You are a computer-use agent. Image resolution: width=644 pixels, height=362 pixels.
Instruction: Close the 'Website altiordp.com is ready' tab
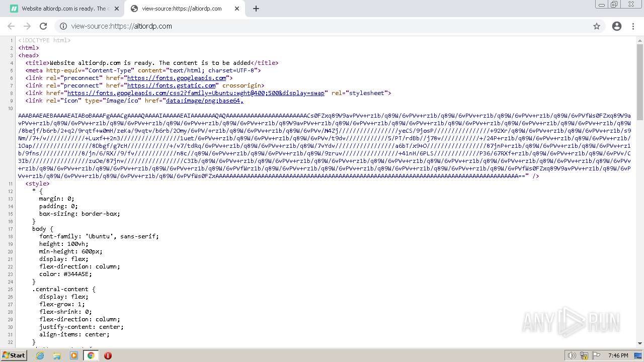click(x=117, y=9)
